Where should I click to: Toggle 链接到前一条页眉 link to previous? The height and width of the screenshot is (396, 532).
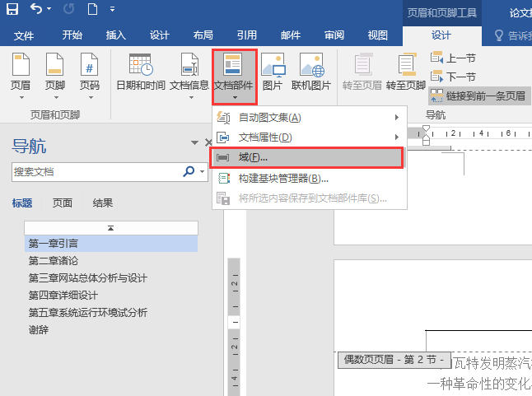[x=478, y=96]
